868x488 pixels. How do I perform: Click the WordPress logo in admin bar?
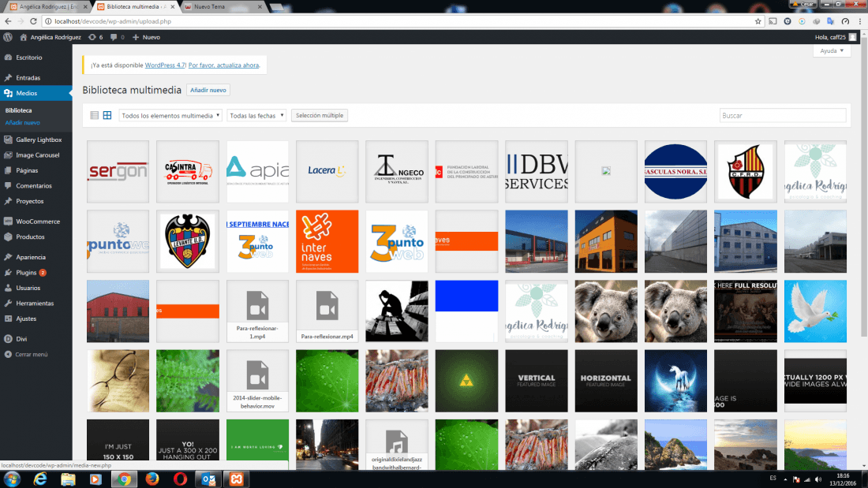click(8, 37)
